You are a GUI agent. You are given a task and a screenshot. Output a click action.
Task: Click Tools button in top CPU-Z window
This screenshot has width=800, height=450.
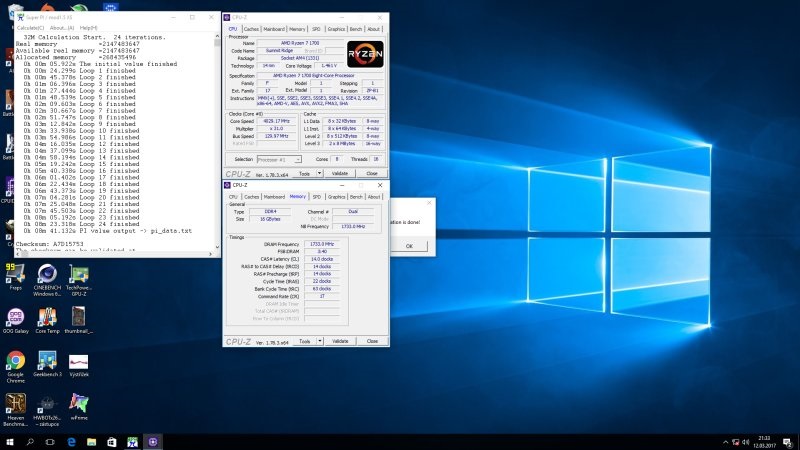pos(305,173)
